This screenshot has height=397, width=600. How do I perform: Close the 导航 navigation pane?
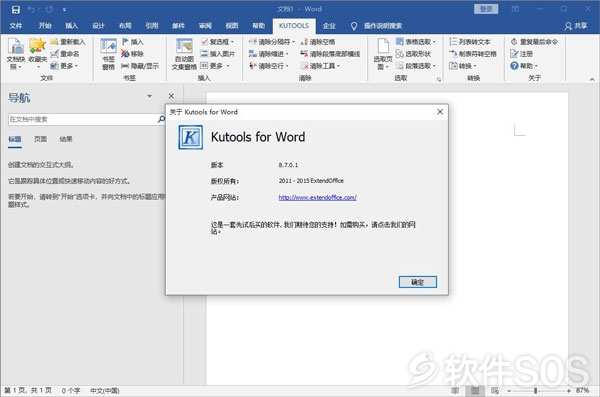point(171,96)
